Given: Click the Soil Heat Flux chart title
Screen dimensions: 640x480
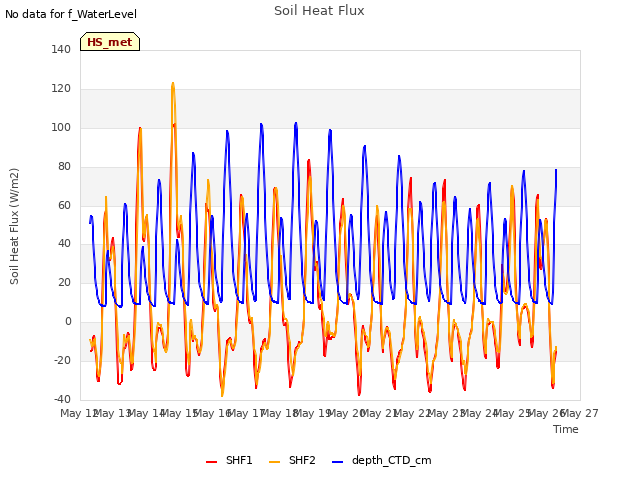Looking at the screenshot, I should point(319,11).
